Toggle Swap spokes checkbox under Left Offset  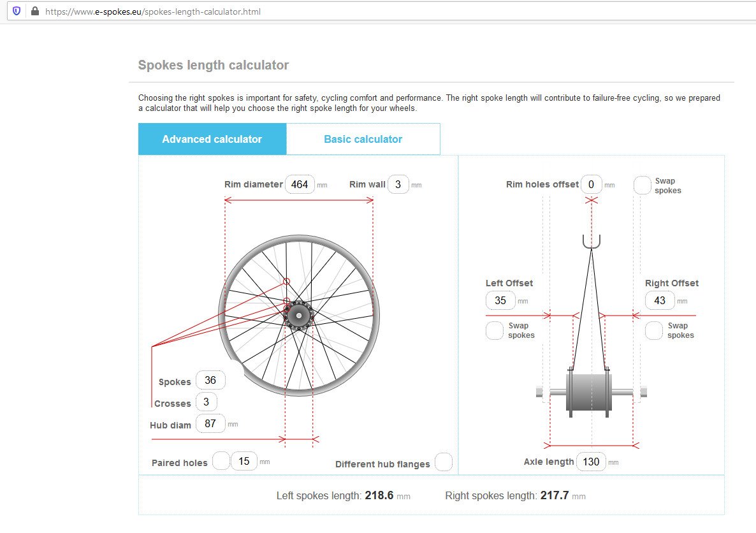(x=494, y=330)
